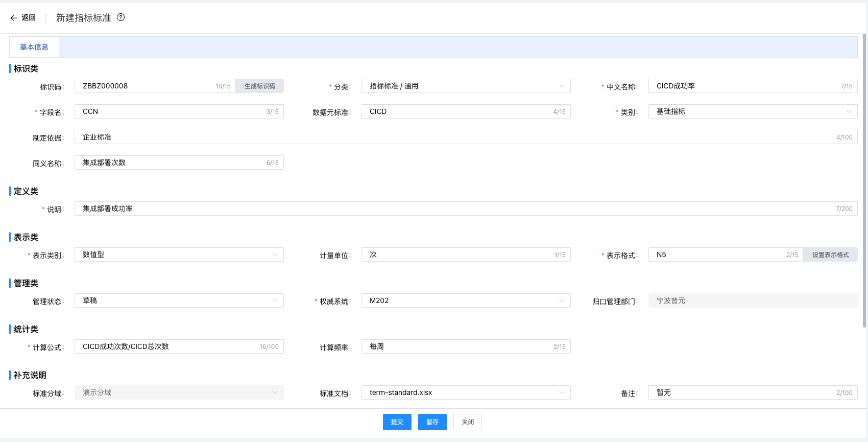Expand the 类别 dropdown showing 基础指标

pyautogui.click(x=752, y=111)
